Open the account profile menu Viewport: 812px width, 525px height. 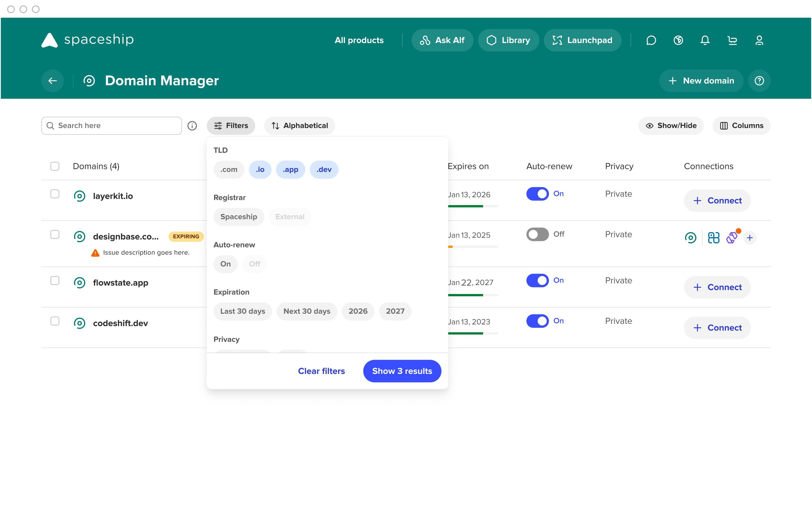tap(759, 40)
